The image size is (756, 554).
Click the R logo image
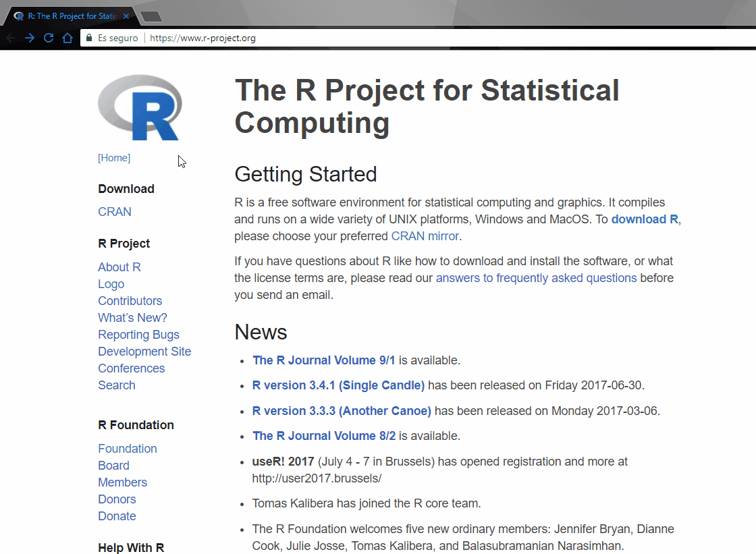140,107
